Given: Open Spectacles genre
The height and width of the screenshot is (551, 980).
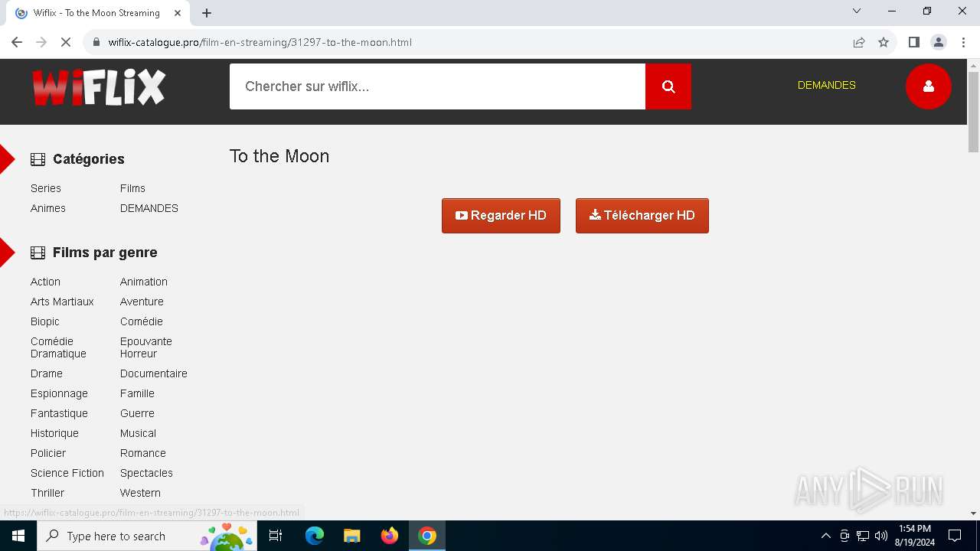Looking at the screenshot, I should tap(146, 473).
